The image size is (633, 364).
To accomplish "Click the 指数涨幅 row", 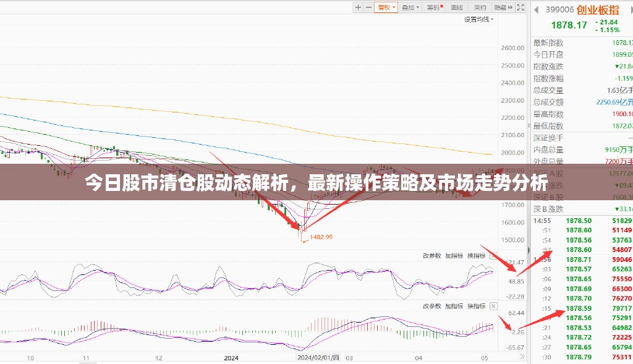I will pos(582,78).
